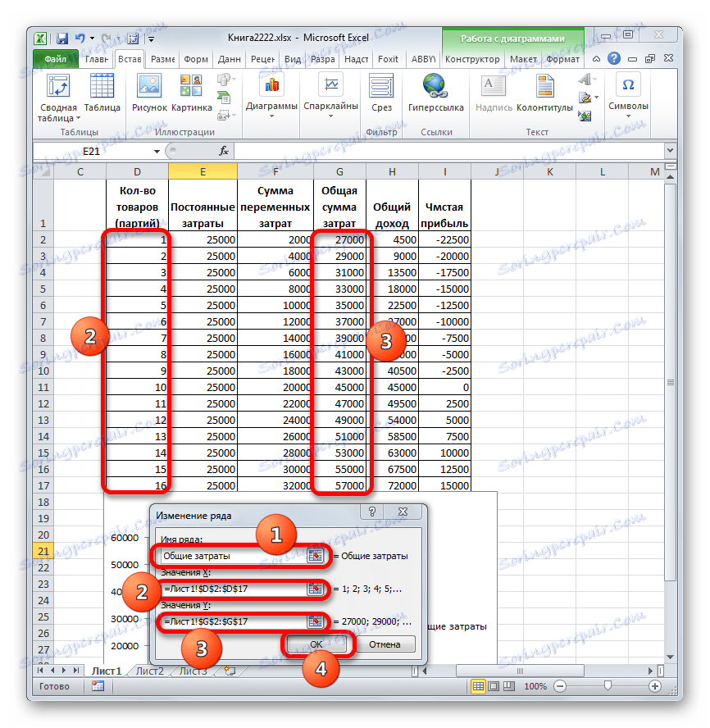Go to last sheet navigation arrow
The image size is (710, 728).
pos(75,671)
